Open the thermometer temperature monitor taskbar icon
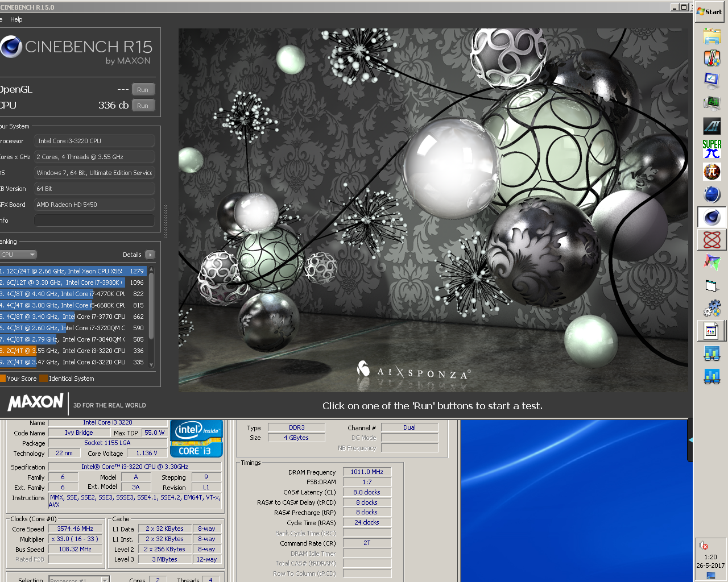Image resolution: width=728 pixels, height=582 pixels. [x=712, y=58]
